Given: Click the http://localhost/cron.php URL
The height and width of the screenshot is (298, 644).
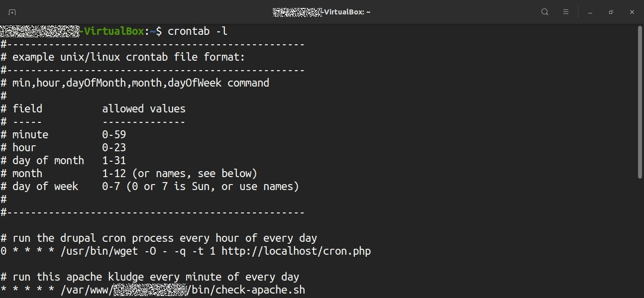Looking at the screenshot, I should 296,251.
